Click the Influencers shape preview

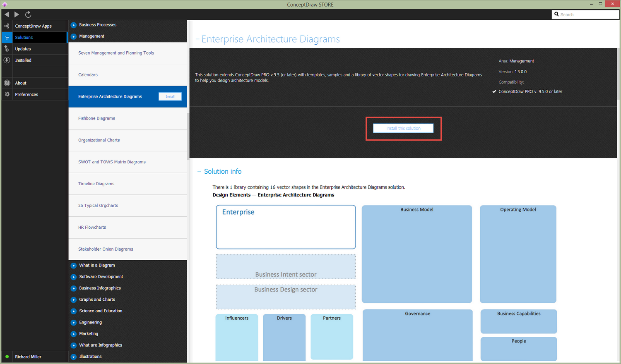pyautogui.click(x=237, y=337)
